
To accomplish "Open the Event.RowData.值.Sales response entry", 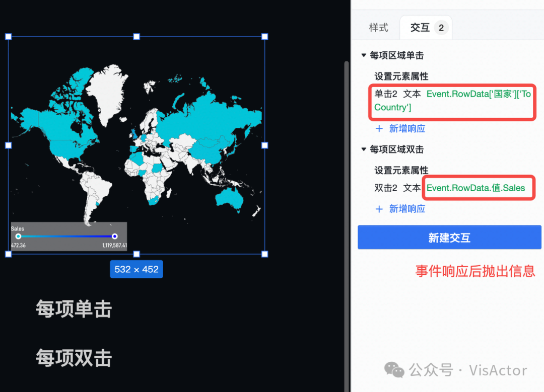I will (475, 188).
